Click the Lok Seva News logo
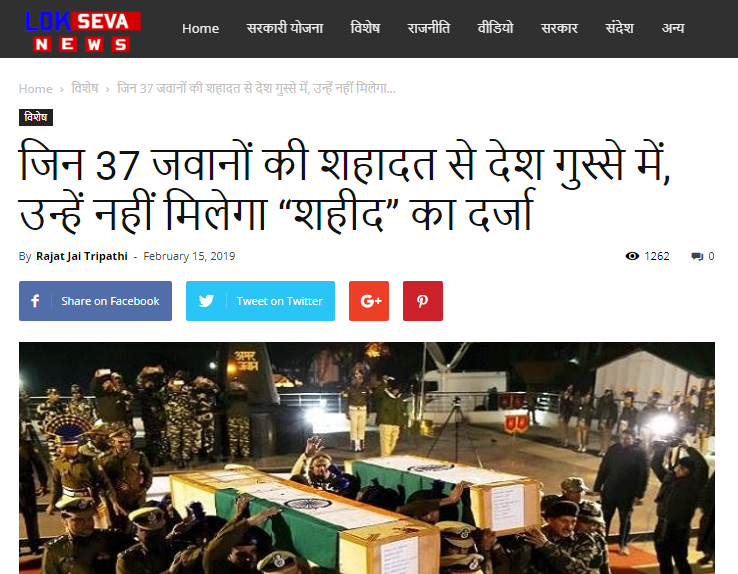Screen dimensions: 738x574 click(83, 31)
